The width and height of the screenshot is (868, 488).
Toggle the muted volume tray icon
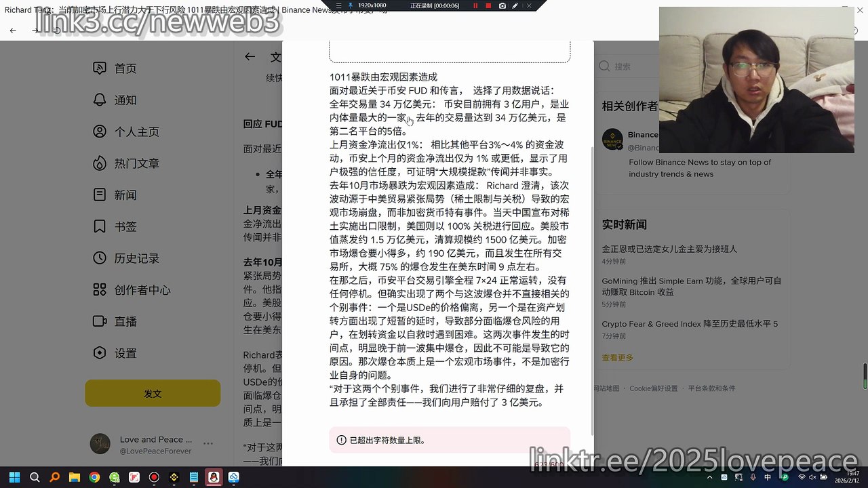812,478
